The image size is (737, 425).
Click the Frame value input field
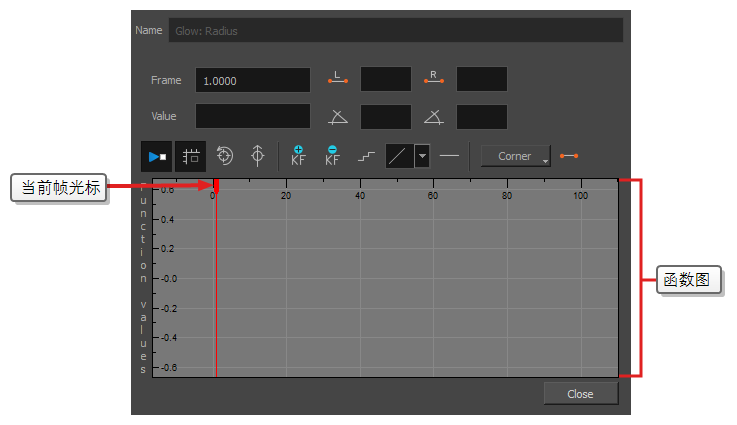click(x=253, y=80)
